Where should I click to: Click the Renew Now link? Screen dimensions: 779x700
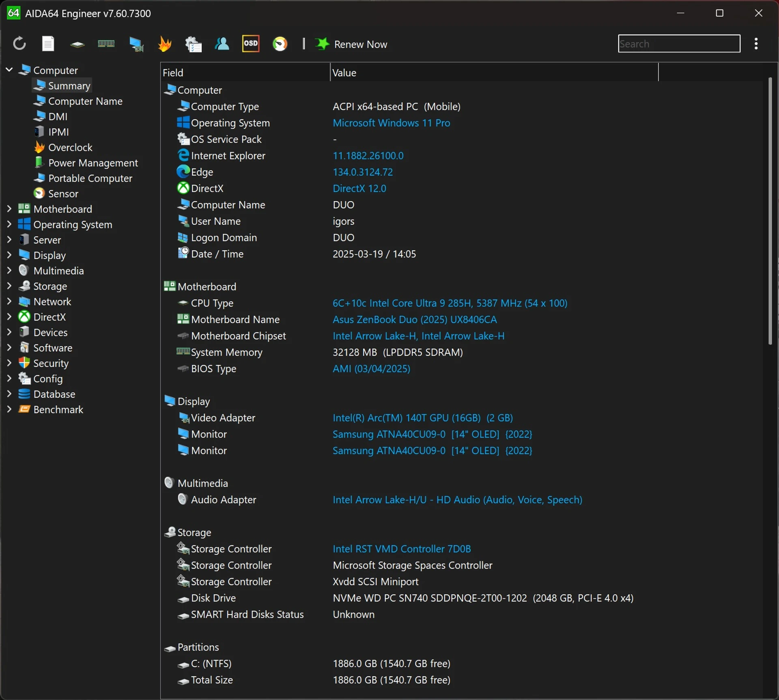coord(360,44)
